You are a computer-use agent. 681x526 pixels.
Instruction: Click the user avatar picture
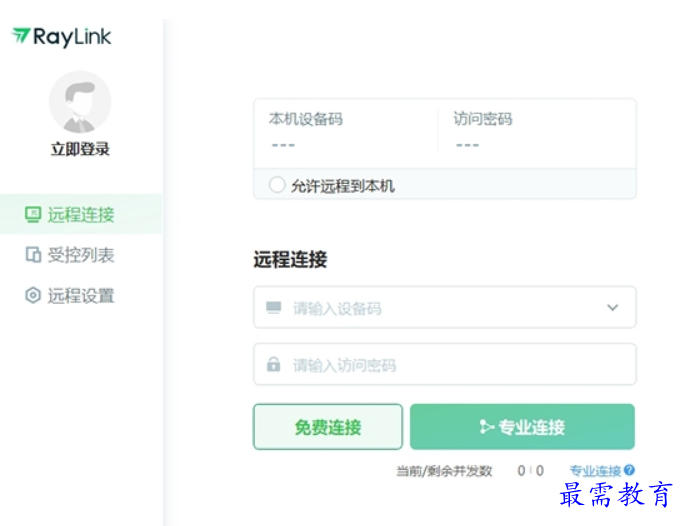tap(80, 102)
